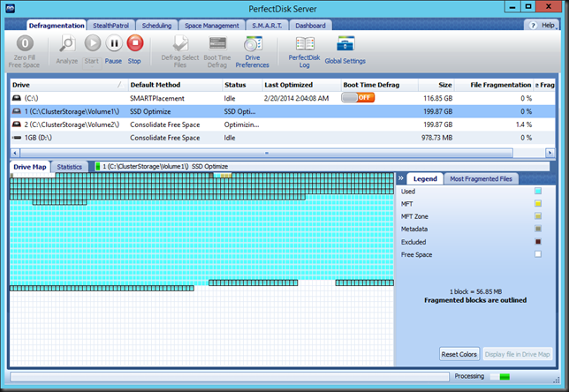This screenshot has width=569, height=392.
Task: Select the Legend tab
Action: tap(425, 178)
